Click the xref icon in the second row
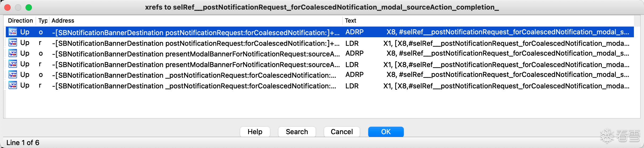Image resolution: width=644 pixels, height=148 pixels. point(13,43)
